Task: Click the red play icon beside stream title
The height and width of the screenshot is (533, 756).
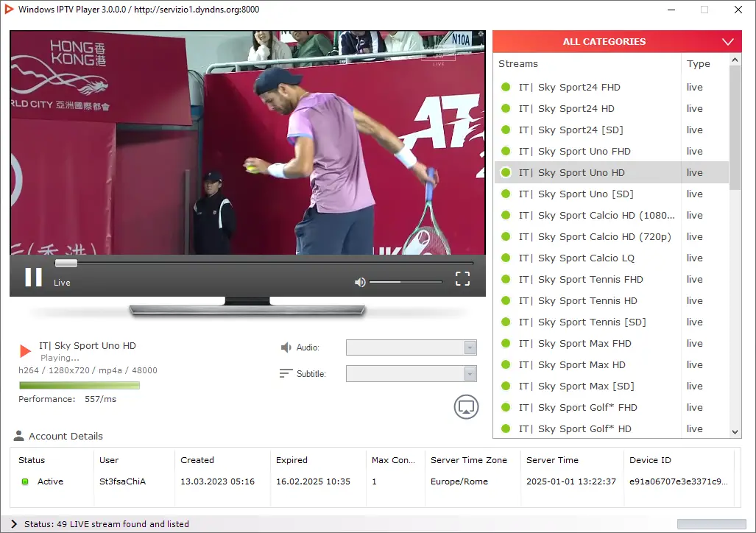Action: [x=25, y=350]
